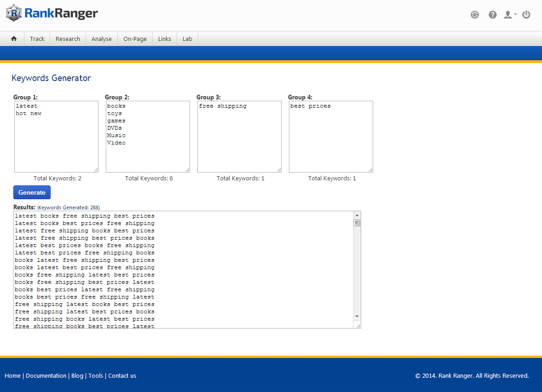Open the help question mark icon

click(493, 15)
